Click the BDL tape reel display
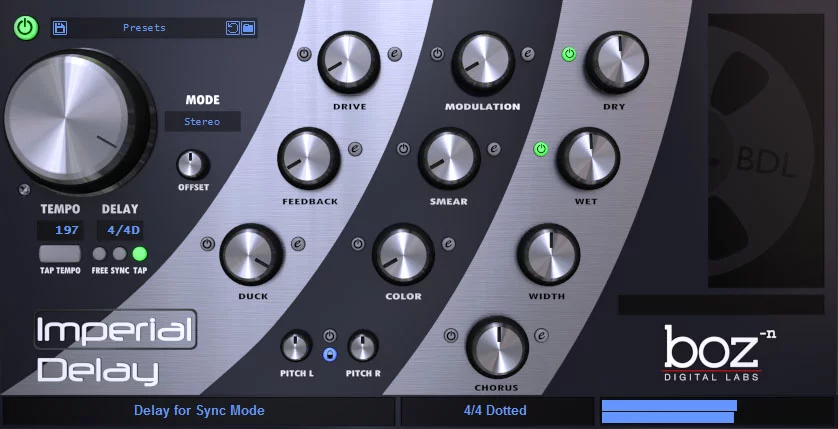Image resolution: width=838 pixels, height=429 pixels. point(766,151)
